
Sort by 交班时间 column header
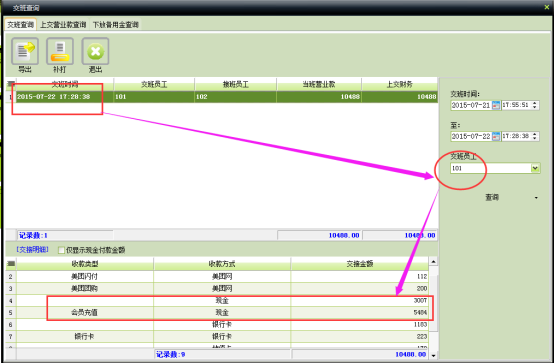(65, 84)
